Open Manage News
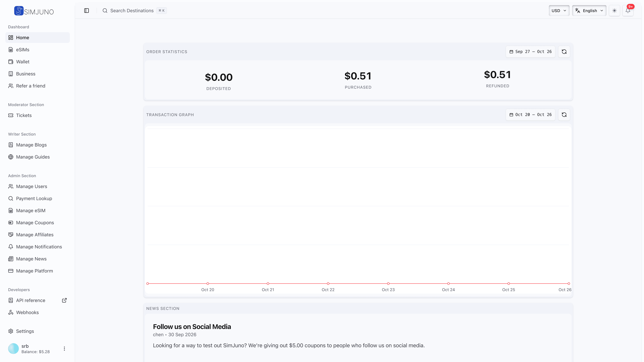This screenshot has height=362, width=644. coord(38,259)
